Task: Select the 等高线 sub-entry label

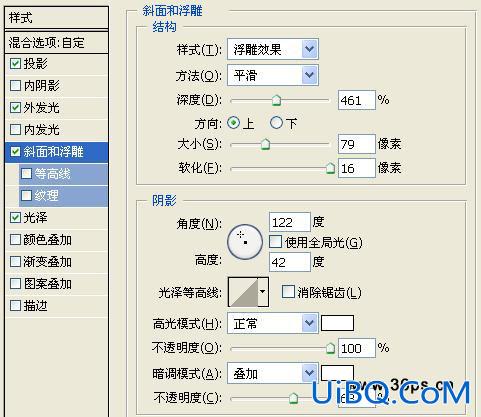Action: point(53,174)
